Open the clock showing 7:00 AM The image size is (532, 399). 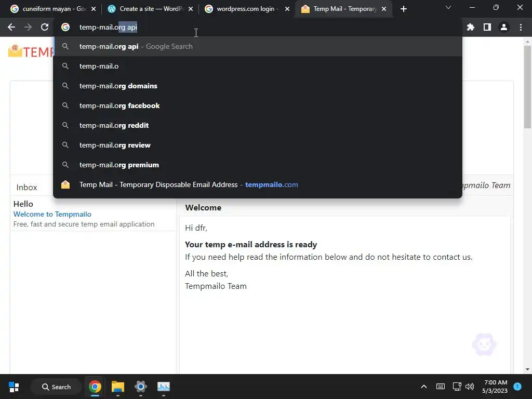(x=495, y=387)
